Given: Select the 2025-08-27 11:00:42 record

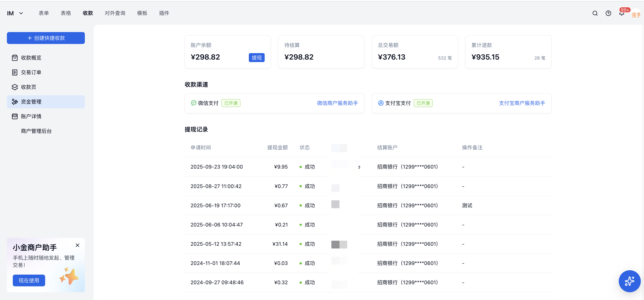Looking at the screenshot, I should (x=368, y=186).
